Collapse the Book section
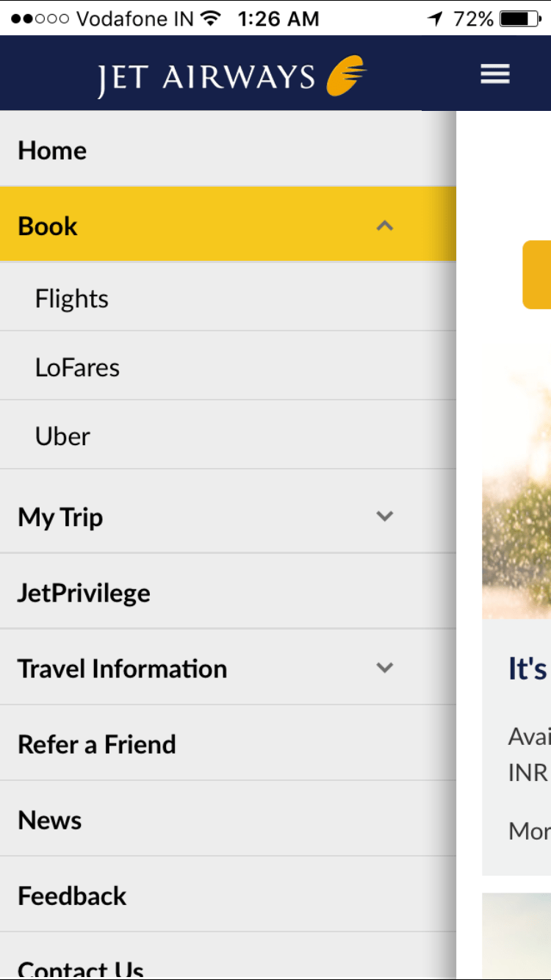This screenshot has height=980, width=551. point(384,226)
